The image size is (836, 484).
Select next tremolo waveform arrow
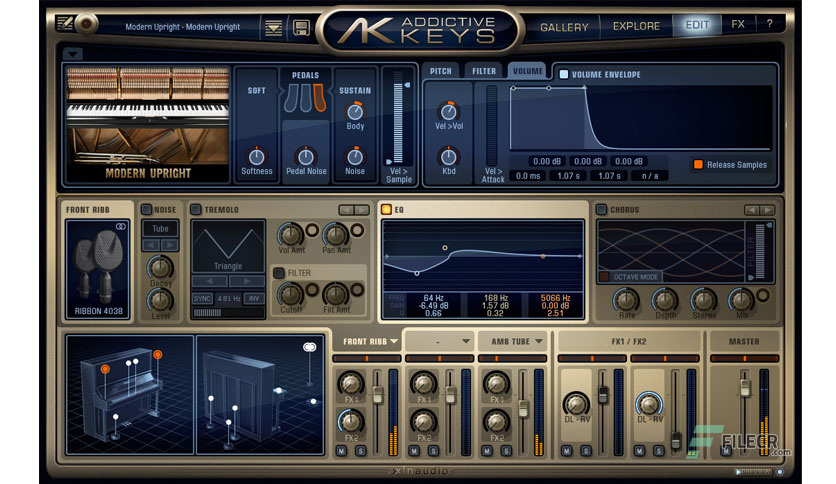click(247, 281)
